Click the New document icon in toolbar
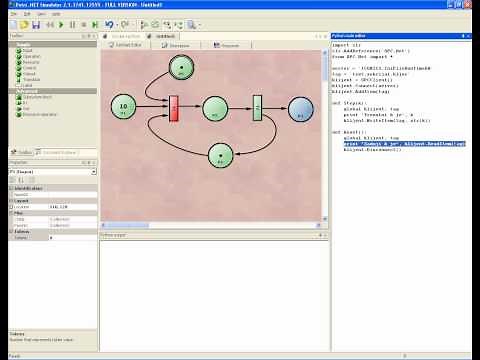Viewport: 480px width, 360px height. pos(13,25)
